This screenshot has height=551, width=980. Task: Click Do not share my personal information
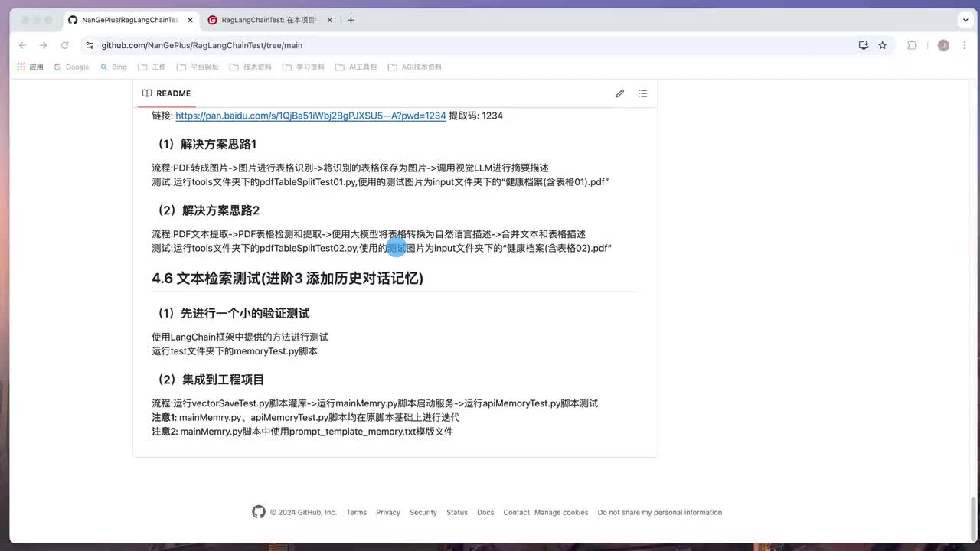pos(660,512)
